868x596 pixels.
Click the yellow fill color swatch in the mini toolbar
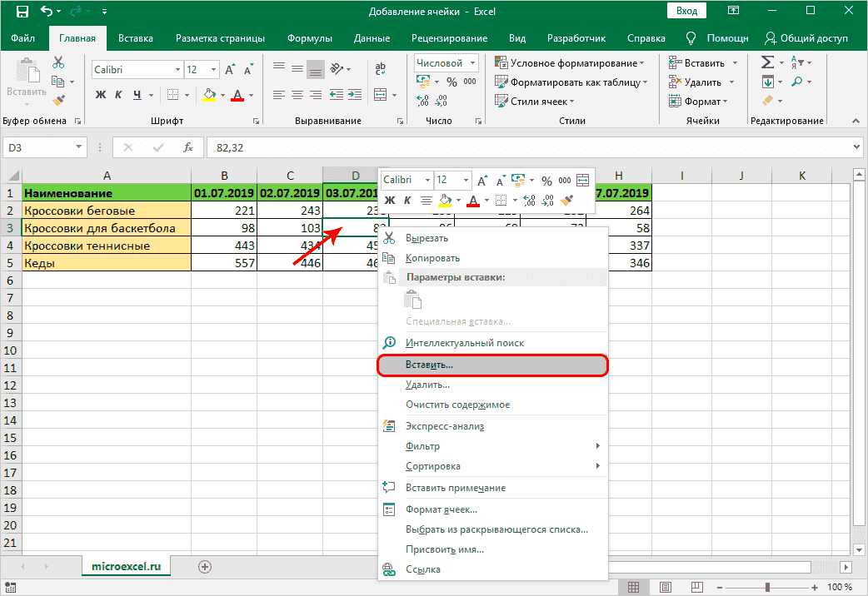445,200
